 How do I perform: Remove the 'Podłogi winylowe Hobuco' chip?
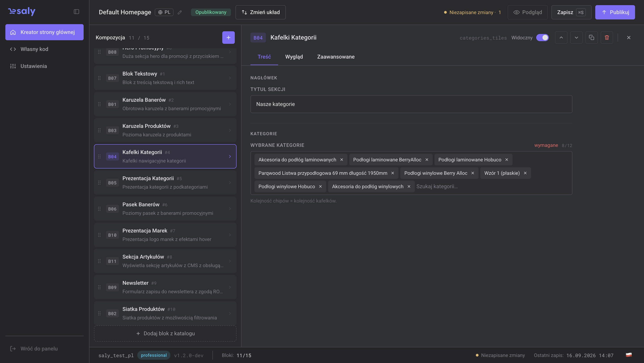pyautogui.click(x=320, y=187)
